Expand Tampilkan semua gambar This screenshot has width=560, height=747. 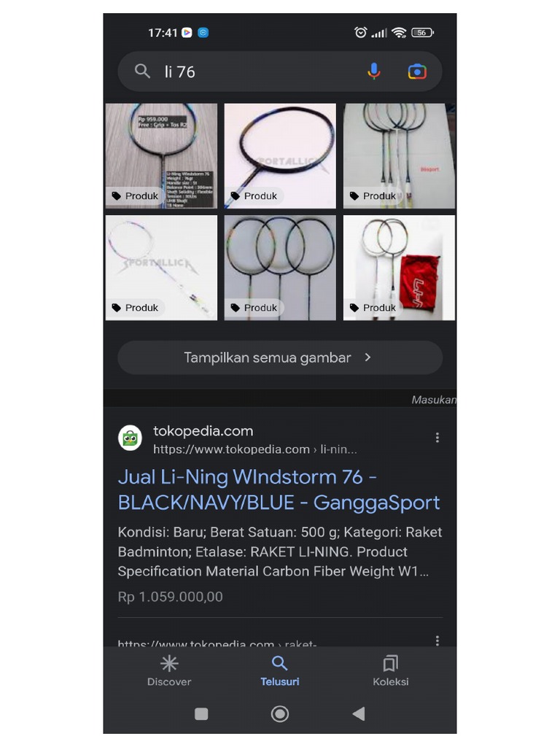tap(280, 357)
